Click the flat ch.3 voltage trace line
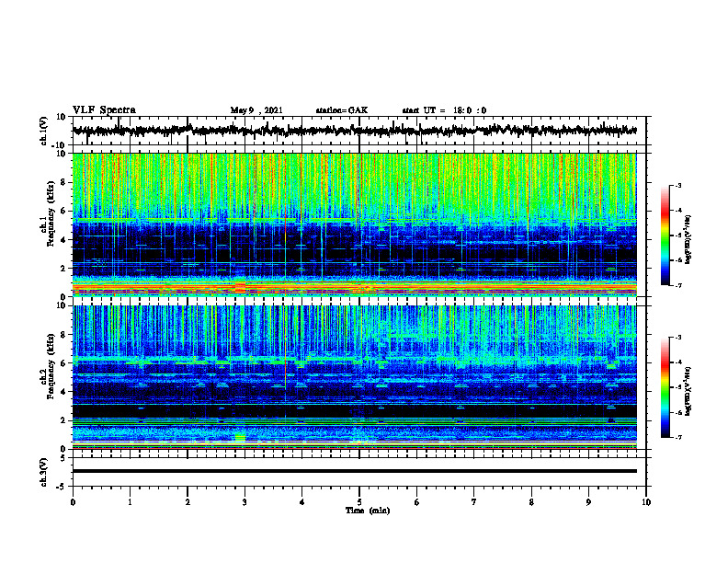728x563 pixels. (355, 471)
